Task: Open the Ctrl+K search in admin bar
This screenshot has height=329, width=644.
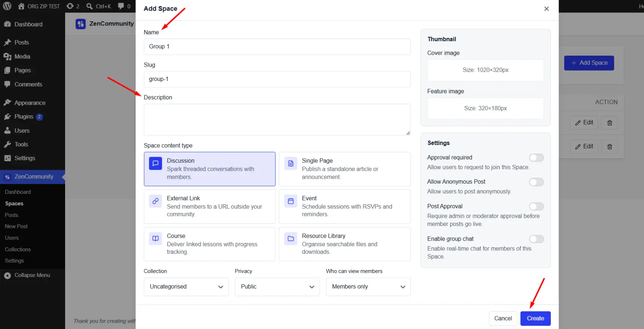Action: coord(99,6)
